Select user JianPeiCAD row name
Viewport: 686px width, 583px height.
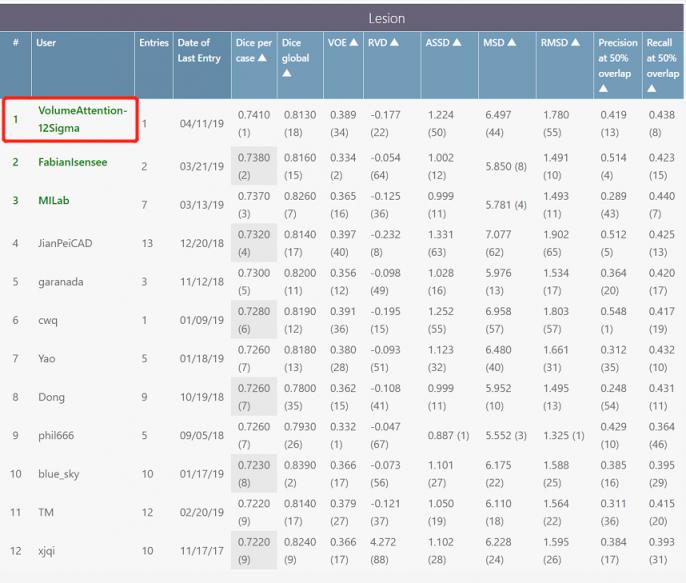tap(65, 243)
